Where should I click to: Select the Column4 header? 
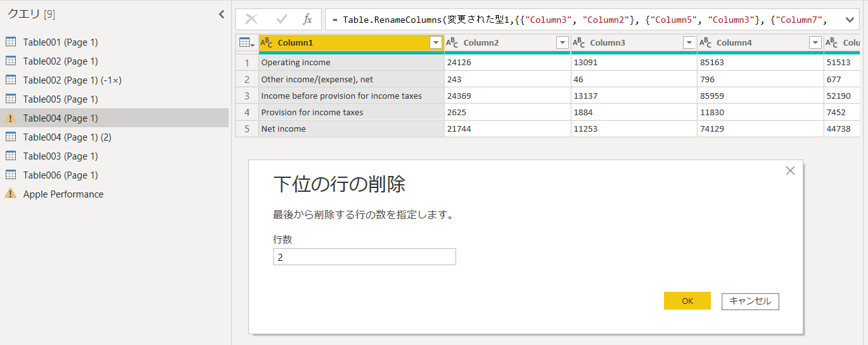pyautogui.click(x=760, y=42)
